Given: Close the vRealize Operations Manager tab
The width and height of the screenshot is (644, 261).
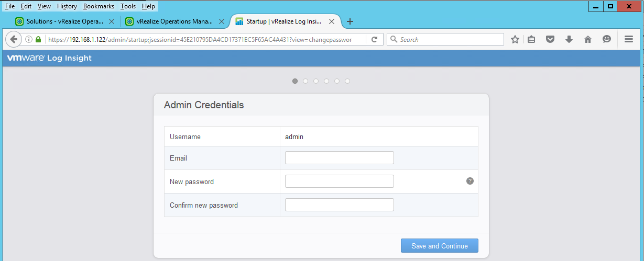Looking at the screenshot, I should (221, 22).
